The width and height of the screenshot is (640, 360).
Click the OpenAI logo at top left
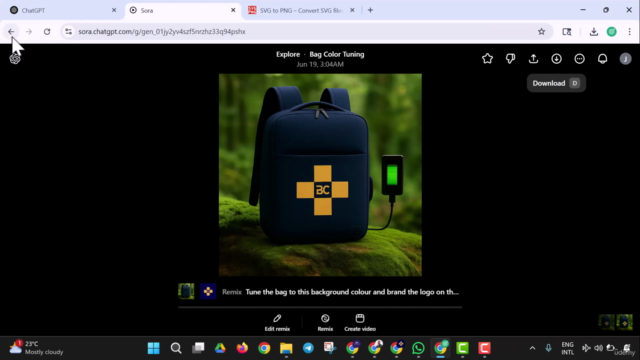(x=15, y=59)
